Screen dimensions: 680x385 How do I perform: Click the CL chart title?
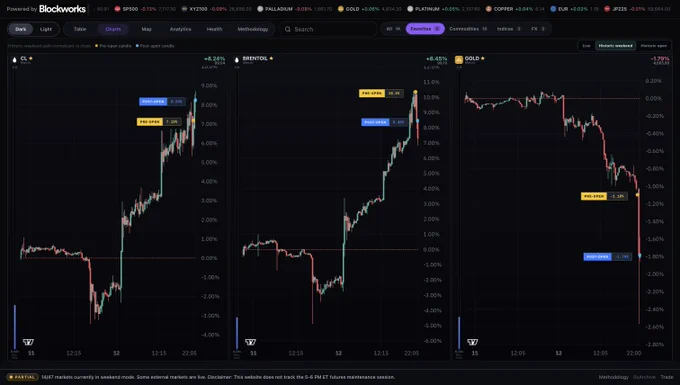click(x=23, y=58)
